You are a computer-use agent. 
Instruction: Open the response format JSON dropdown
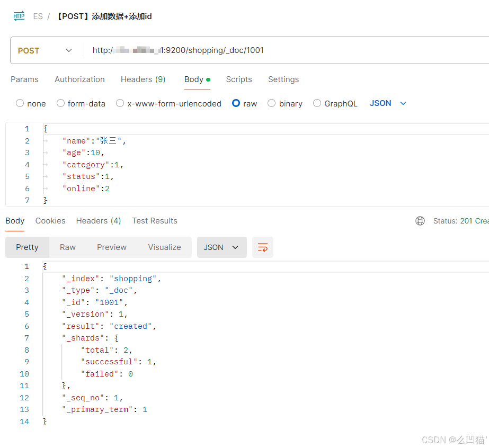[x=221, y=247]
